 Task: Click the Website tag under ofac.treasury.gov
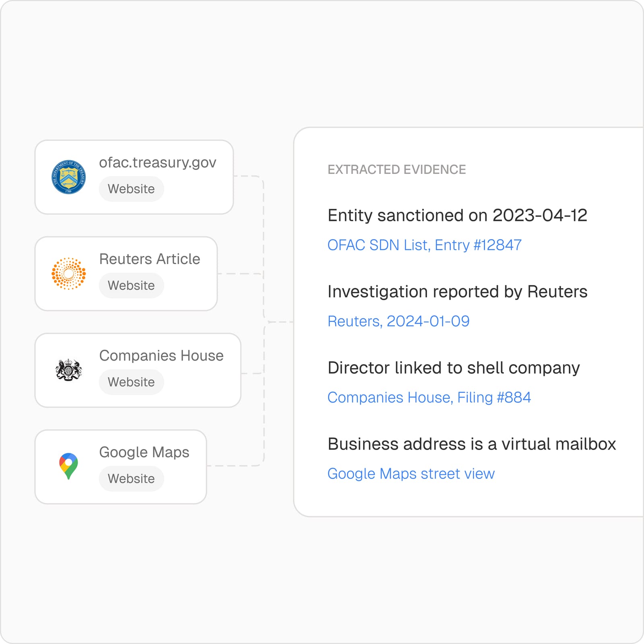[x=131, y=189]
